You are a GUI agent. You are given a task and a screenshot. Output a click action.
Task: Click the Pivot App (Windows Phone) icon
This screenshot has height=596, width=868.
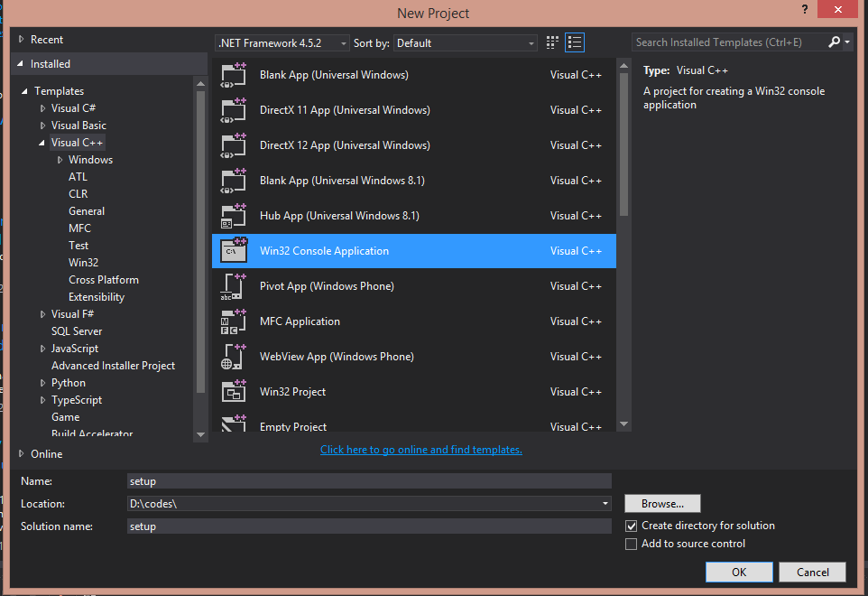pyautogui.click(x=233, y=286)
